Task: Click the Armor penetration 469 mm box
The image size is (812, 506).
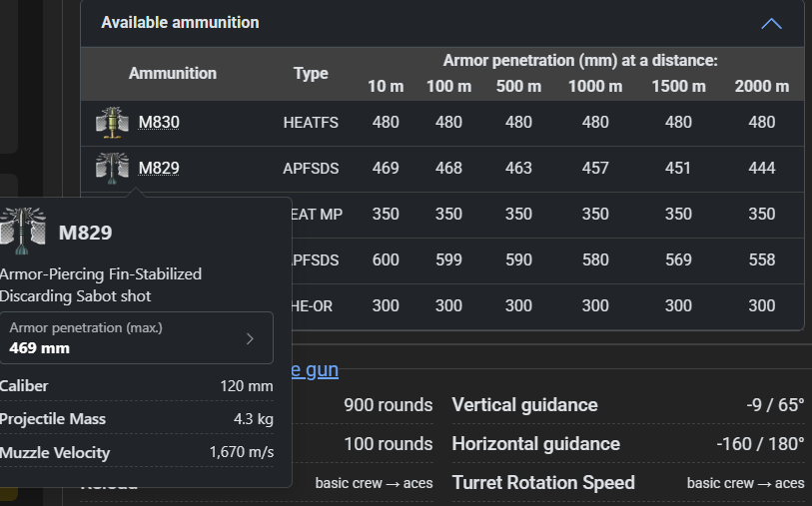Action: [x=135, y=338]
